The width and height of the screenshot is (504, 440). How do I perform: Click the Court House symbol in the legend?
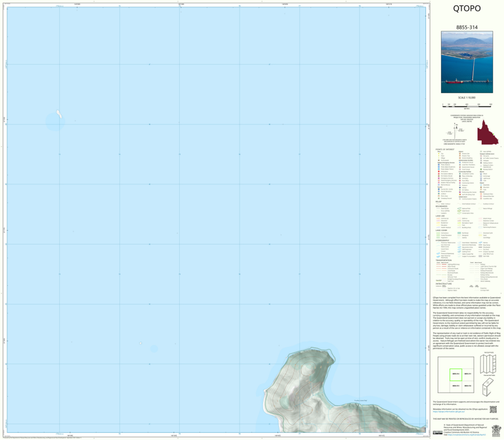(x=460, y=169)
